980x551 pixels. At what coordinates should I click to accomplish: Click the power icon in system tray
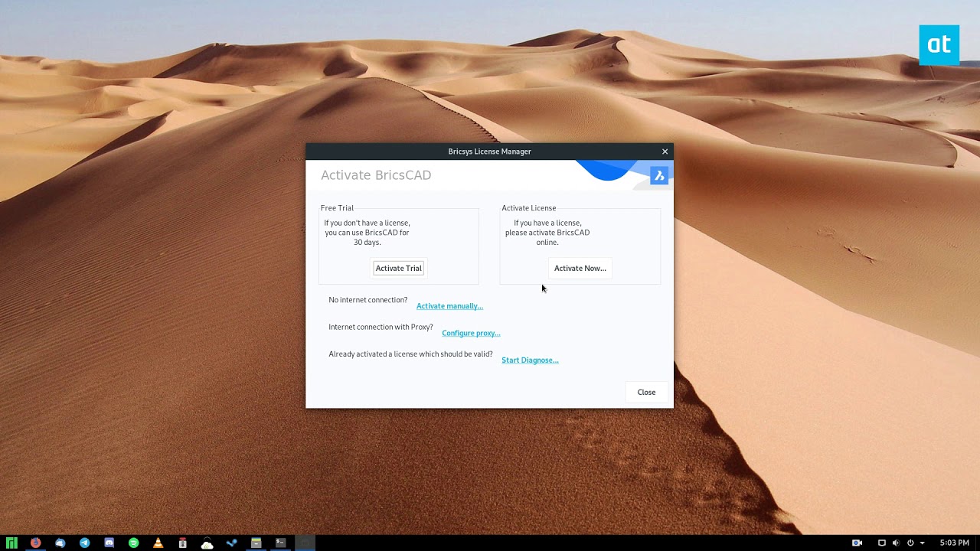(x=910, y=543)
